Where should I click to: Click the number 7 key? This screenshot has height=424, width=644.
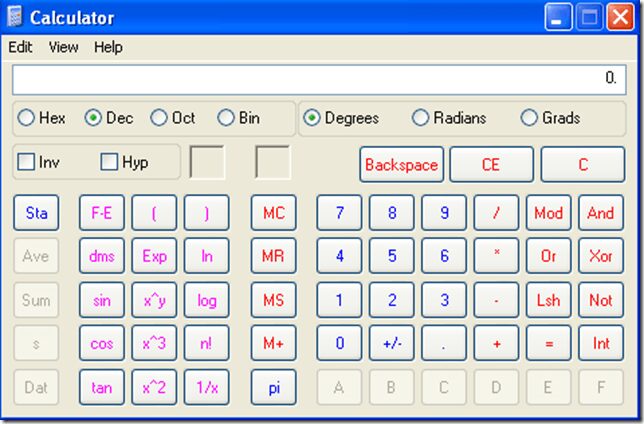pos(340,213)
